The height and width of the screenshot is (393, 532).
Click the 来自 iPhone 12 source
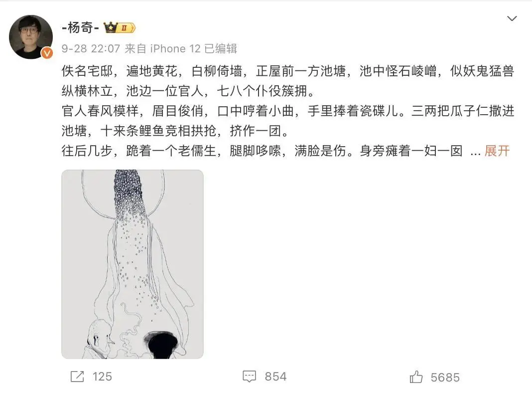[162, 48]
